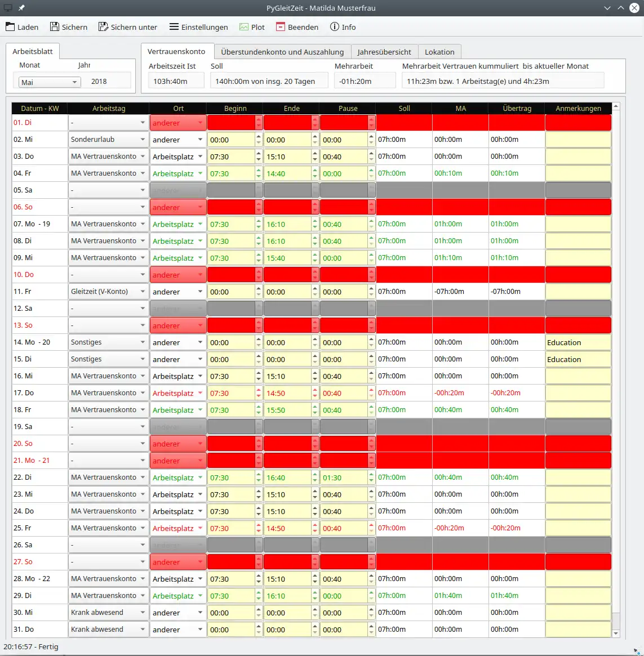The width and height of the screenshot is (644, 656).
Task: Open Einstellungen hamburger icon
Action: click(174, 27)
